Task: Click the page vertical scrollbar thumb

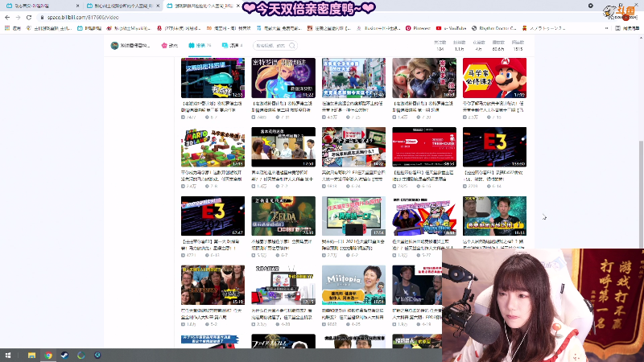Action: click(641, 195)
